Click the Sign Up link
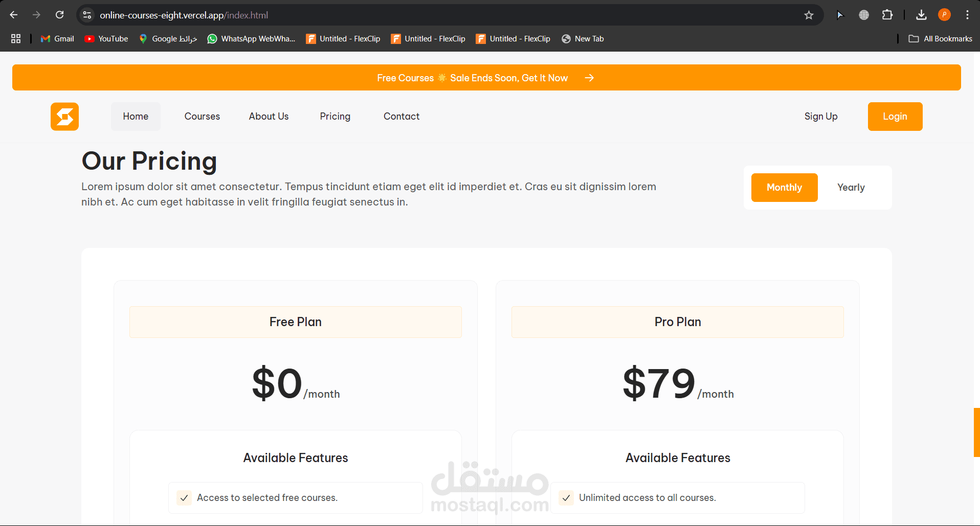Viewport: 980px width, 526px height. click(821, 117)
